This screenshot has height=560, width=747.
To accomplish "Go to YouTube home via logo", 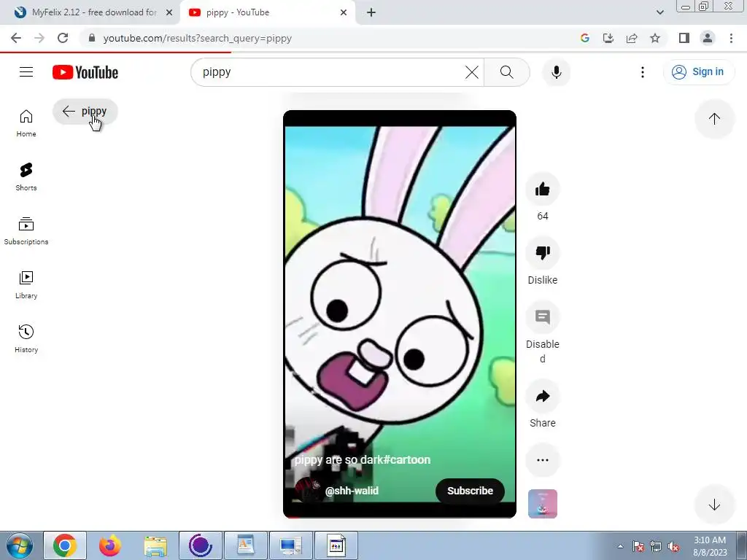I will tap(85, 72).
